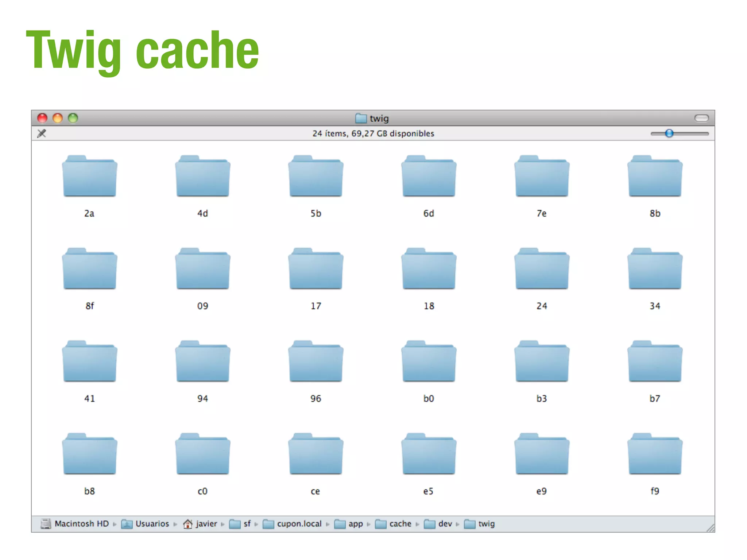Go to app folder in path bar
The image size is (747, 560).
(349, 524)
